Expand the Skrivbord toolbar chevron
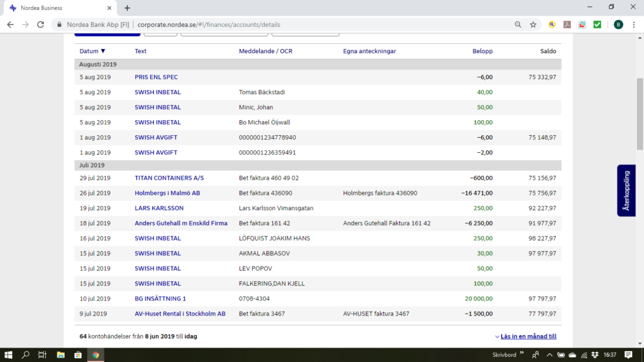 [521, 353]
